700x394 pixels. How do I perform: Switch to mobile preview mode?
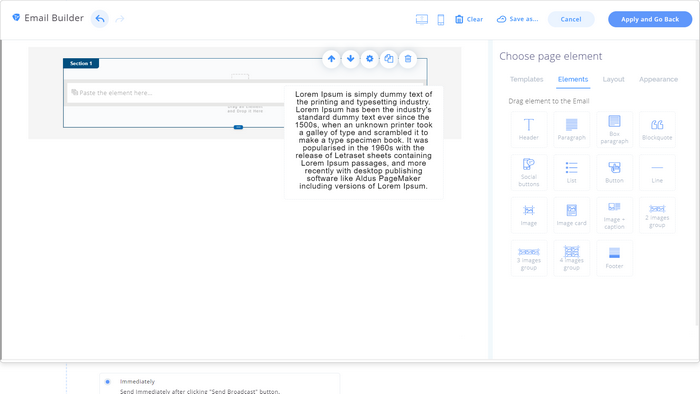click(441, 19)
